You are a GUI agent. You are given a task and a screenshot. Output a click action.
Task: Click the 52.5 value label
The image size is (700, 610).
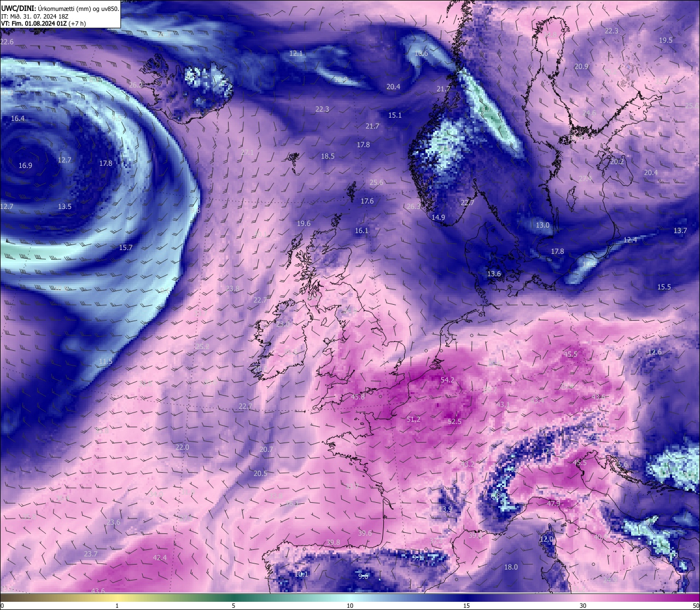[x=454, y=421]
